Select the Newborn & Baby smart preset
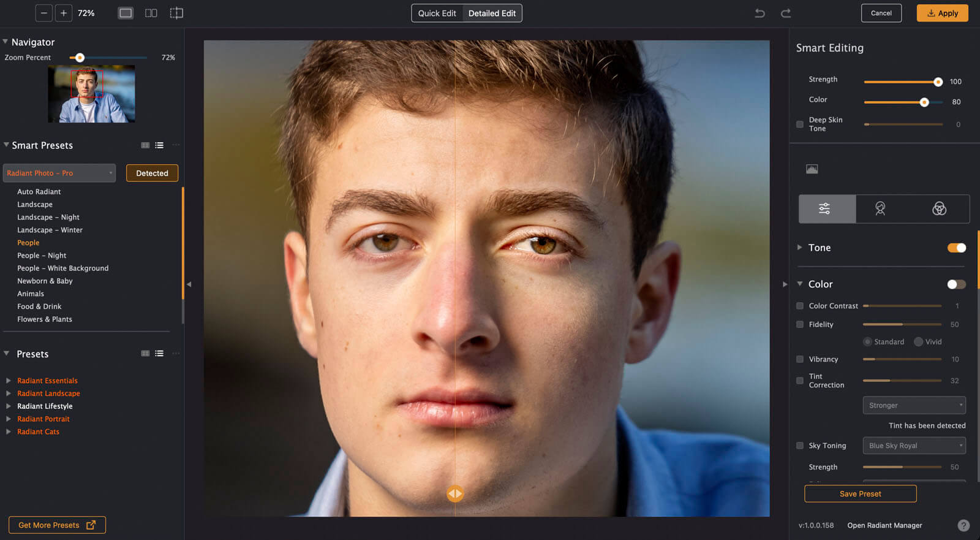980x540 pixels. click(x=45, y=281)
